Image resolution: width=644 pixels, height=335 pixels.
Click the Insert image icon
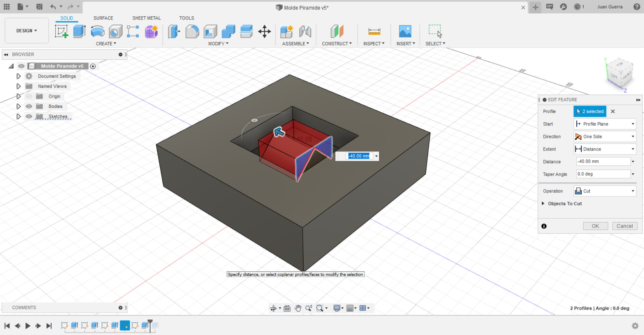405,32
